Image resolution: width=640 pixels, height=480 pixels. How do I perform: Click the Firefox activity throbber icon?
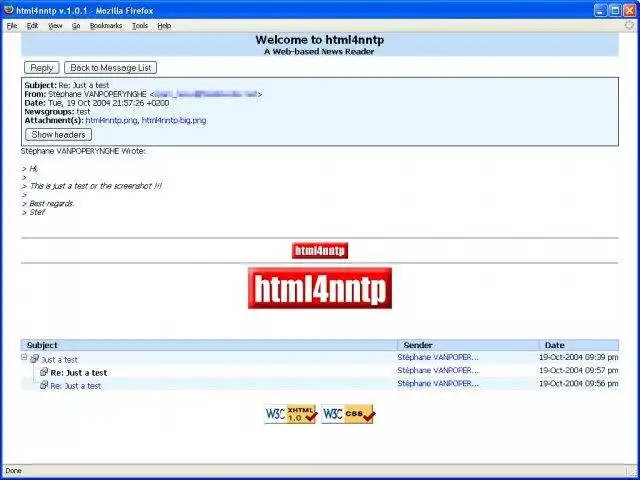point(630,25)
